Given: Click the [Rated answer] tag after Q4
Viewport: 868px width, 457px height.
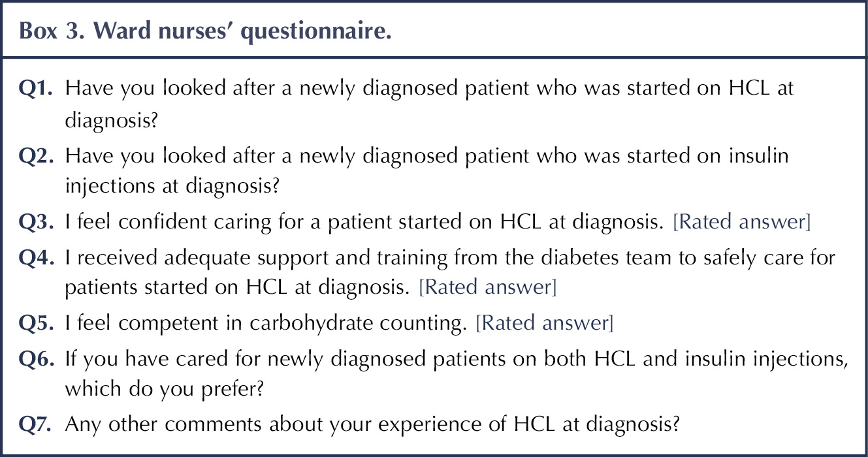Looking at the screenshot, I should (x=488, y=288).
